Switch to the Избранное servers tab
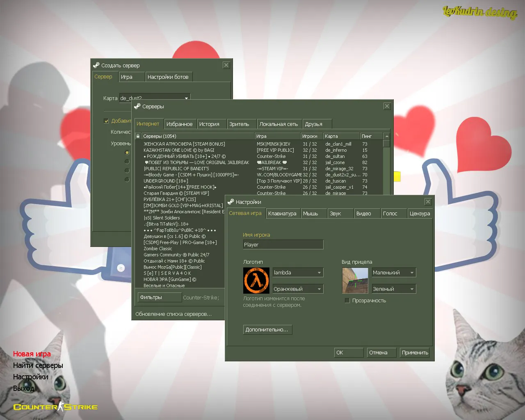Image resolution: width=525 pixels, height=420 pixels. click(180, 123)
